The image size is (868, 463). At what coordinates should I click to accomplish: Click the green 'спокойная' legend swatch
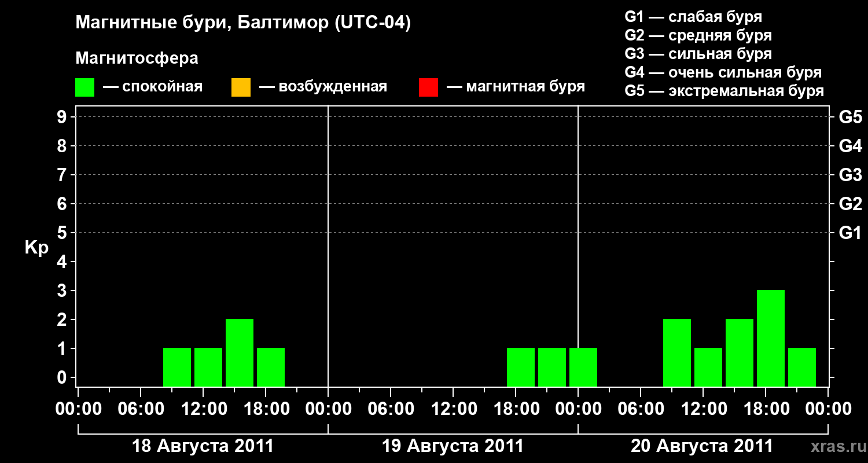coord(84,87)
